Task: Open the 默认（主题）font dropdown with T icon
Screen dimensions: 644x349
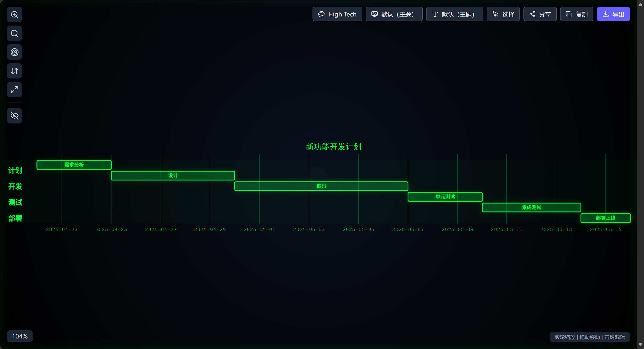Action: coord(455,14)
